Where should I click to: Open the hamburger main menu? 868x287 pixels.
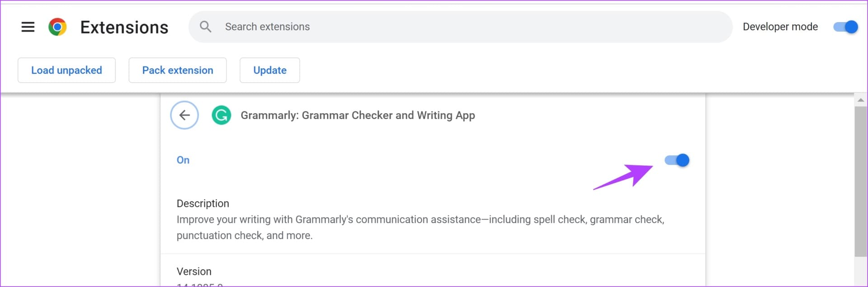tap(28, 27)
